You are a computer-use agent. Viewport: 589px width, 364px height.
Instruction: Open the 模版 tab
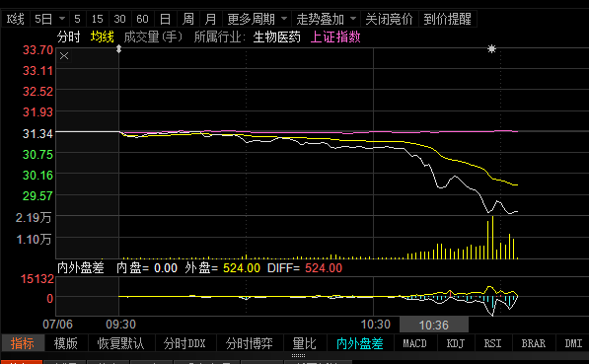pos(66,343)
